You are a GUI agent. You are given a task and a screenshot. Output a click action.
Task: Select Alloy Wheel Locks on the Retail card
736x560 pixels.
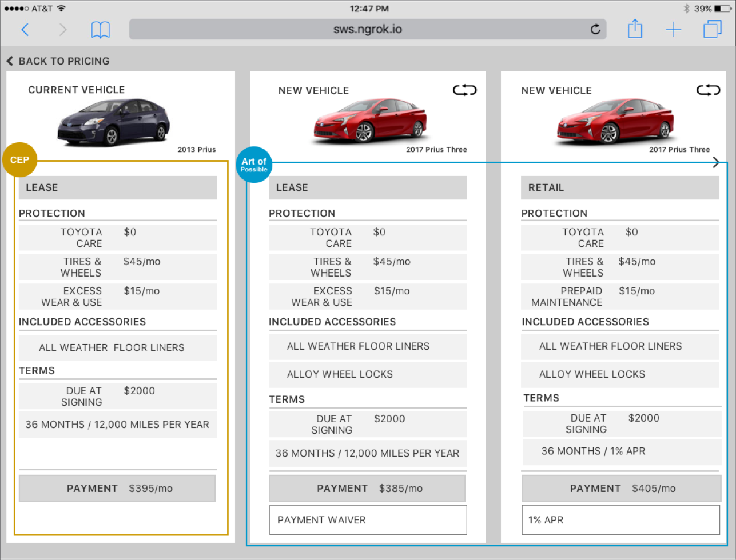coord(620,374)
